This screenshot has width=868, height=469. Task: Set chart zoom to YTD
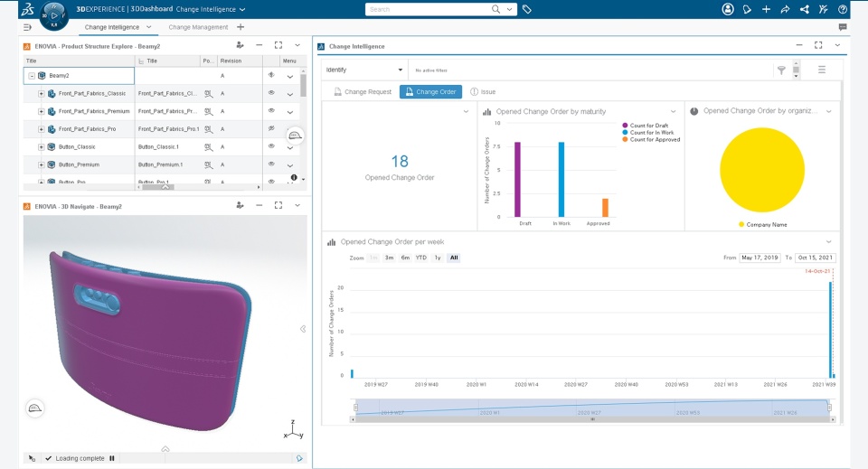pos(421,258)
